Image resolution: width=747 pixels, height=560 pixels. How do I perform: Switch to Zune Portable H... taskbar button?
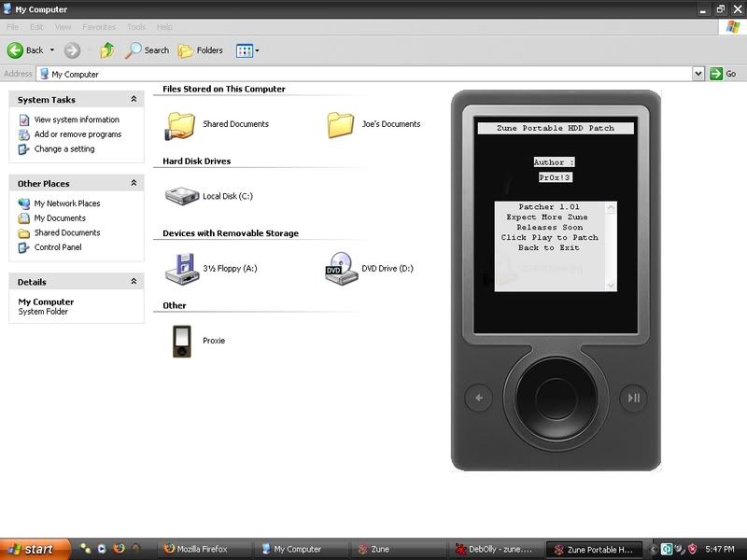(594, 549)
